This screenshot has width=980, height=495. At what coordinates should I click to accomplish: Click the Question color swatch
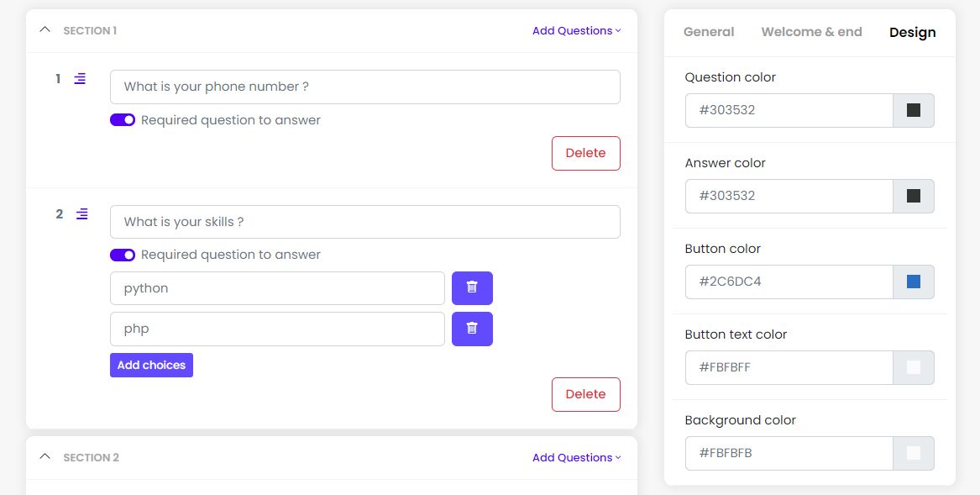tap(914, 110)
